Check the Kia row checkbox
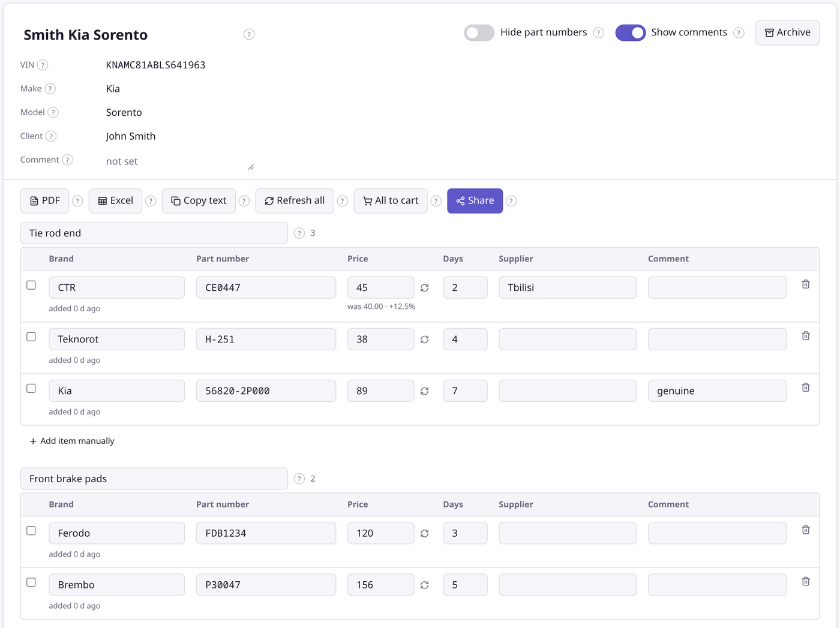The image size is (840, 628). (31, 388)
